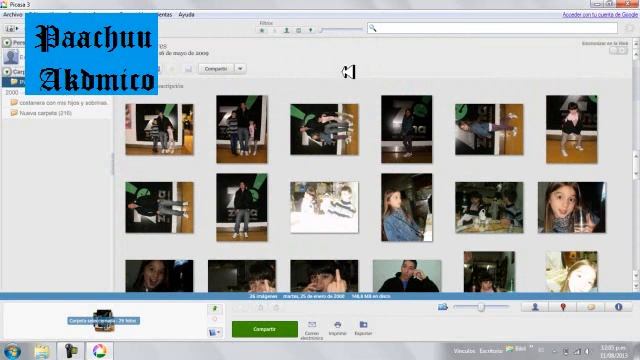Open the dropdown arrow beside the header Compartir button
This screenshot has height=360, width=640.
tap(240, 69)
